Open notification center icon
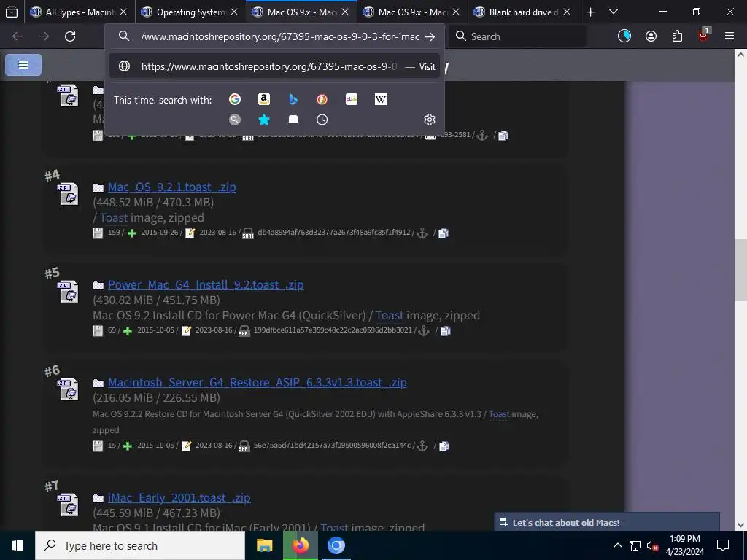The height and width of the screenshot is (560, 747). click(x=723, y=545)
